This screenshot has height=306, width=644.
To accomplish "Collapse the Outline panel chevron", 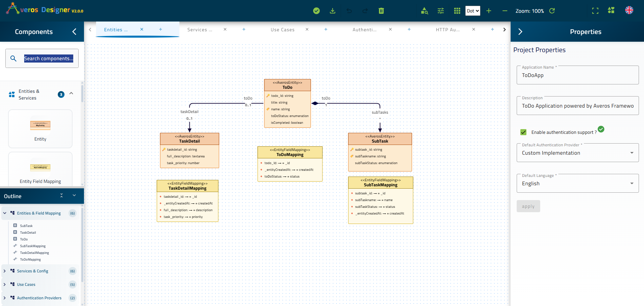I will (x=74, y=195).
